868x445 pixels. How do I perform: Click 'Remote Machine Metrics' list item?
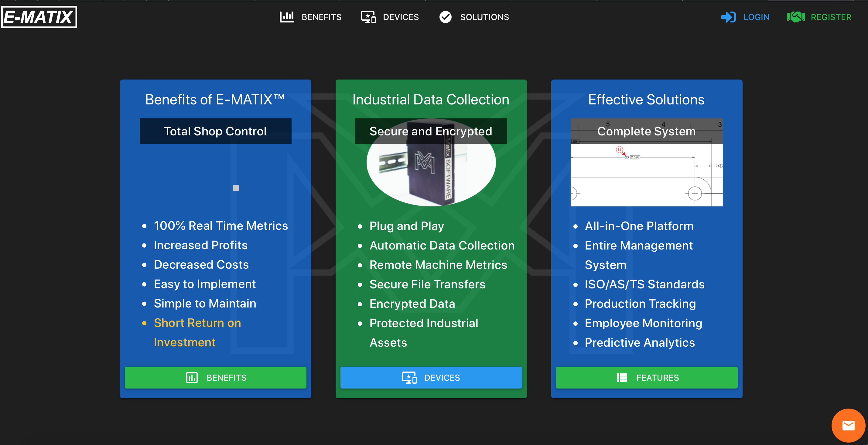pyautogui.click(x=438, y=265)
